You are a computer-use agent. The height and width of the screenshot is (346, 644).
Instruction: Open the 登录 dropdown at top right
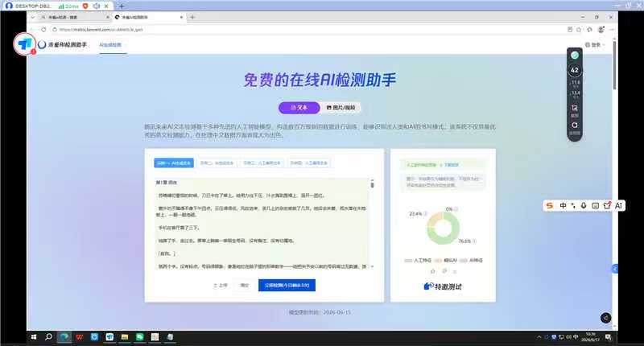pyautogui.click(x=595, y=45)
